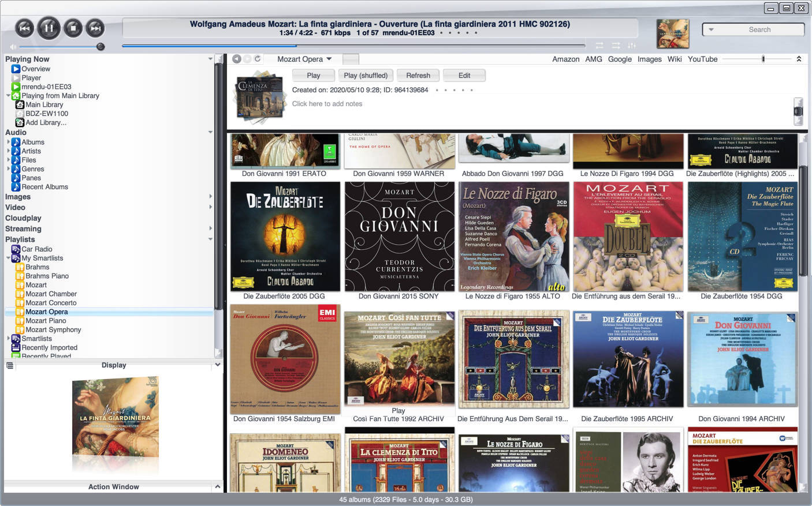Open Overview under Playing Now

[36, 69]
